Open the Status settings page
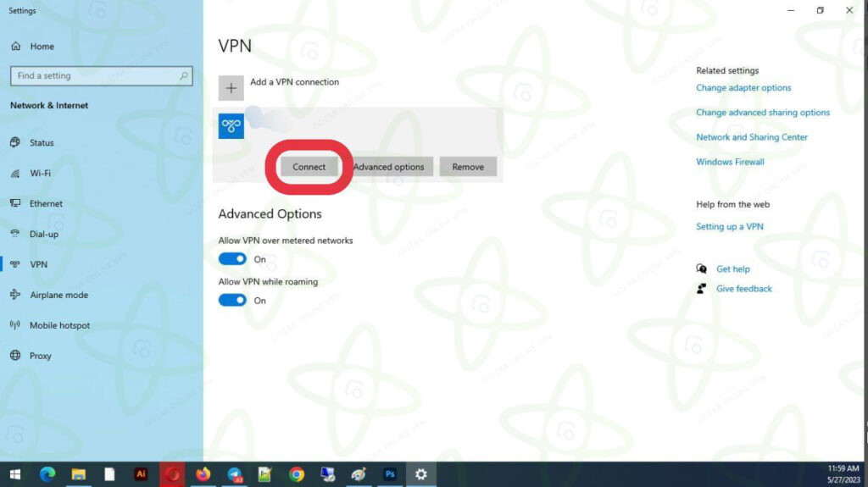This screenshot has height=487, width=868. [42, 143]
